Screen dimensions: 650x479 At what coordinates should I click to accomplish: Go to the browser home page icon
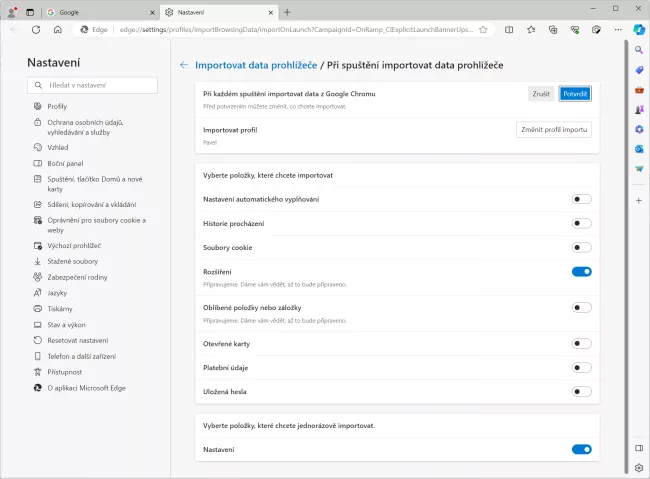pos(58,30)
